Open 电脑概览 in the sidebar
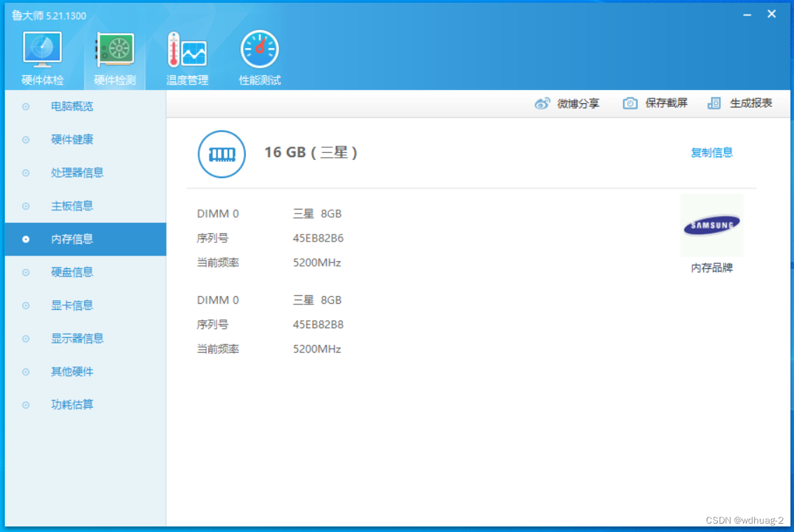The width and height of the screenshot is (794, 532). coord(72,106)
